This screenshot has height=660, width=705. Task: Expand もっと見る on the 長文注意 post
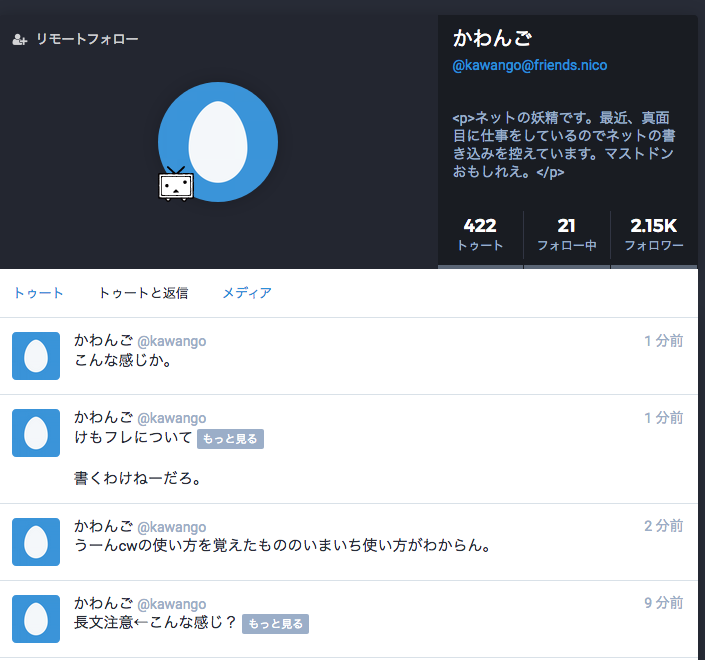[275, 624]
